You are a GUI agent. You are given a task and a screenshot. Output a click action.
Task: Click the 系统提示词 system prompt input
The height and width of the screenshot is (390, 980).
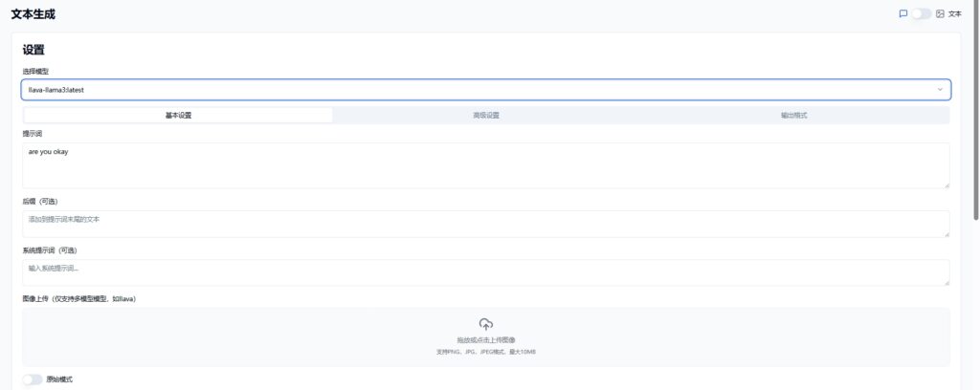tap(485, 272)
